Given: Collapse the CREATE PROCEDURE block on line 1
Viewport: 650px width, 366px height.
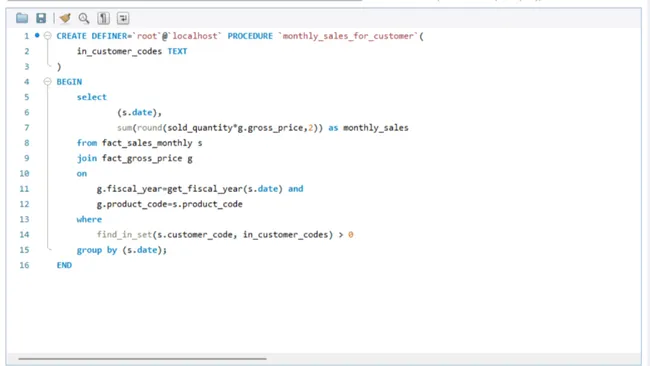Looking at the screenshot, I should 48,36.
